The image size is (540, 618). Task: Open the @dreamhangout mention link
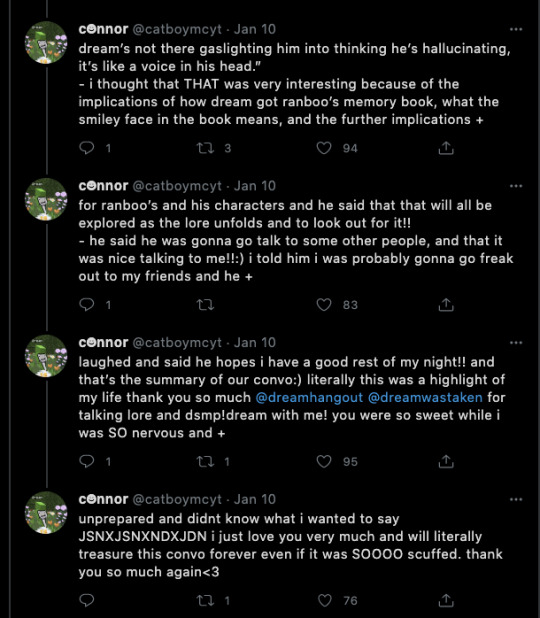tap(309, 397)
